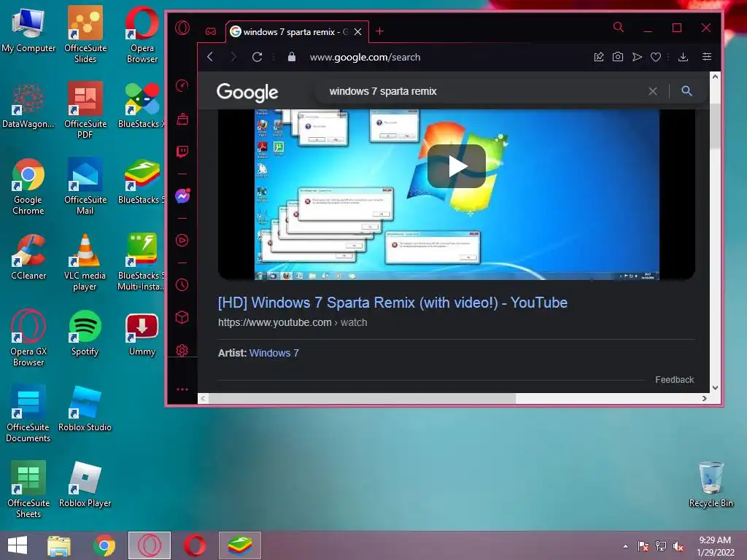
Task: Open tab search magnifier in title bar
Action: click(619, 27)
